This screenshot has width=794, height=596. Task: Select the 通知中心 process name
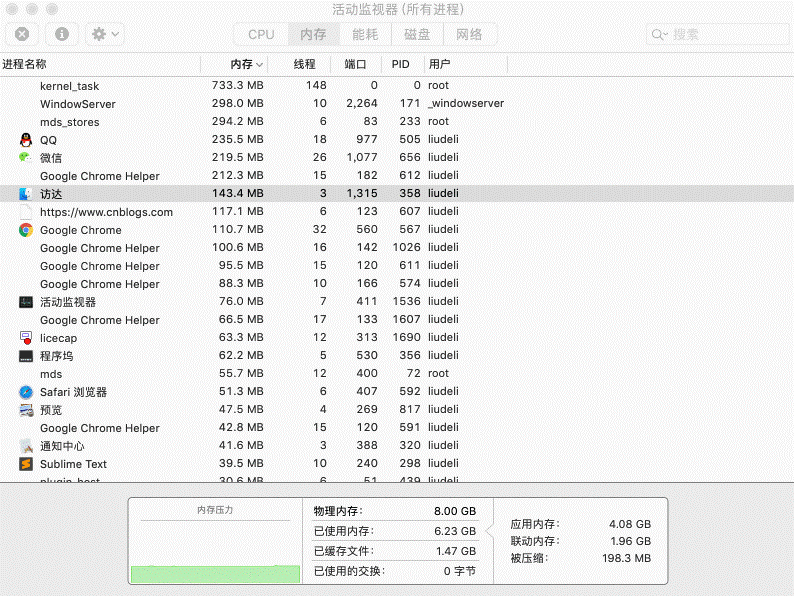coord(62,446)
